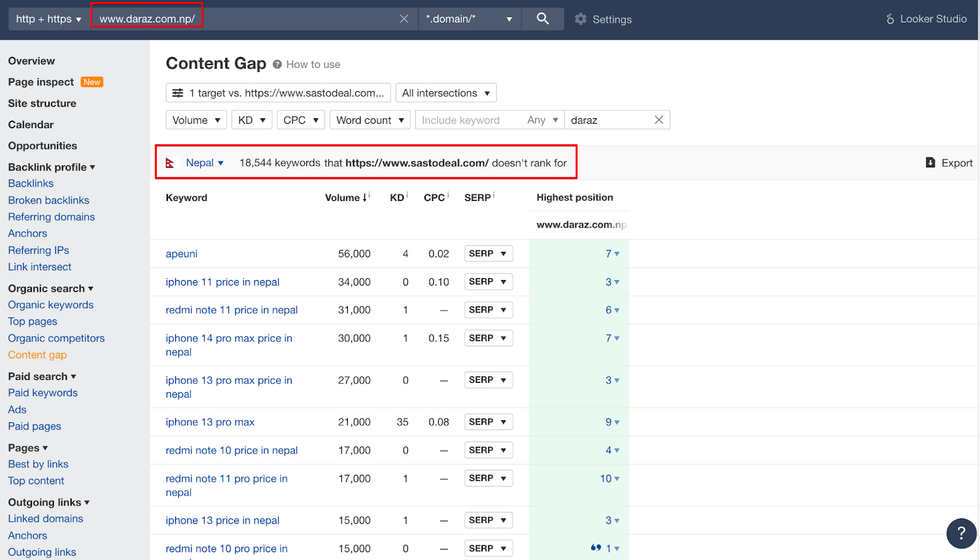Image resolution: width=980 pixels, height=560 pixels.
Task: Open Paid keywords report
Action: click(x=43, y=393)
